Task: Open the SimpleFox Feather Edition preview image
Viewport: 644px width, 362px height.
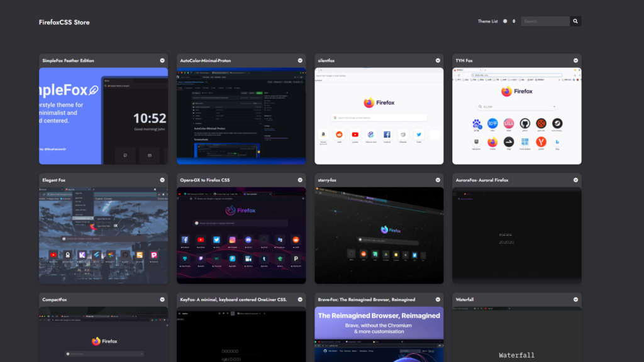Action: click(104, 116)
